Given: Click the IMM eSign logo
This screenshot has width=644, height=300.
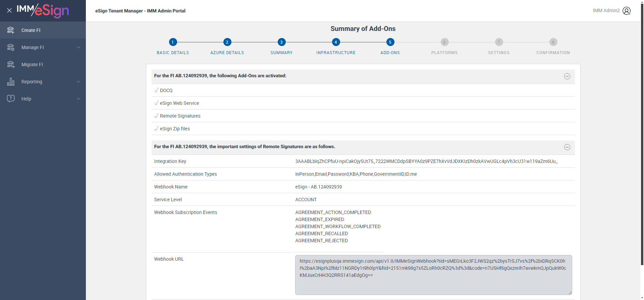Looking at the screenshot, I should click(43, 10).
